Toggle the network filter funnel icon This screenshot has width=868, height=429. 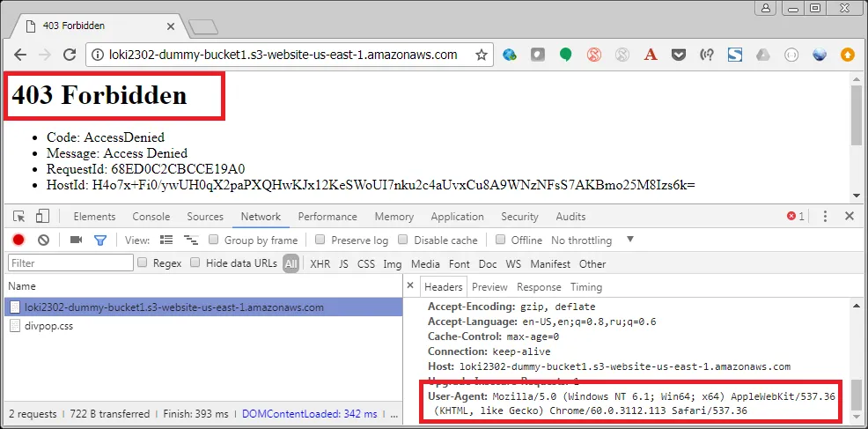click(100, 240)
